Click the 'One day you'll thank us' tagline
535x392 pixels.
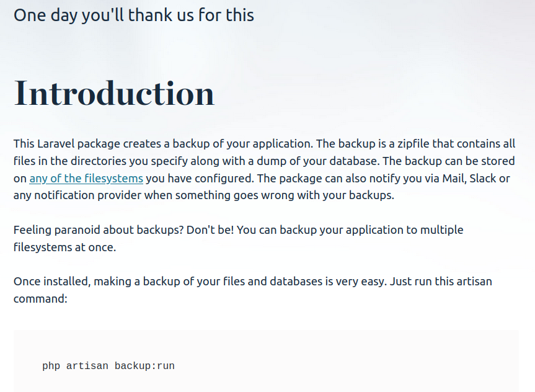(x=134, y=16)
